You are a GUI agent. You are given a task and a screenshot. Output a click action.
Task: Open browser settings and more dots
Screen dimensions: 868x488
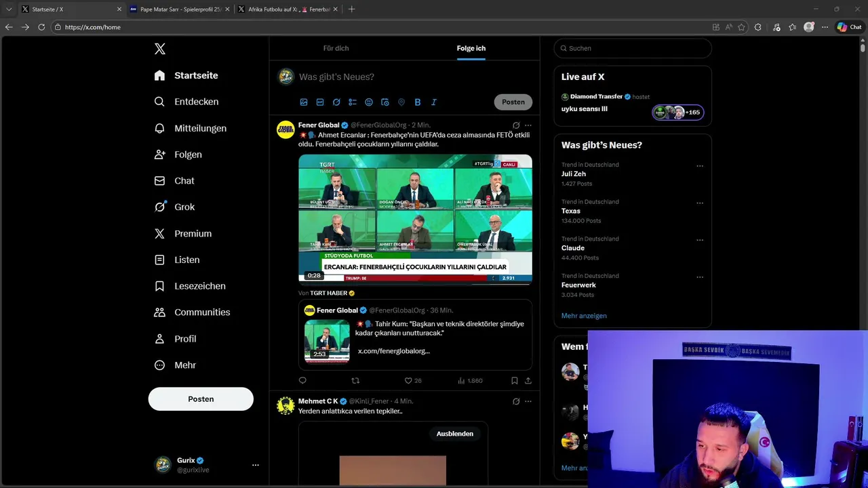click(825, 27)
